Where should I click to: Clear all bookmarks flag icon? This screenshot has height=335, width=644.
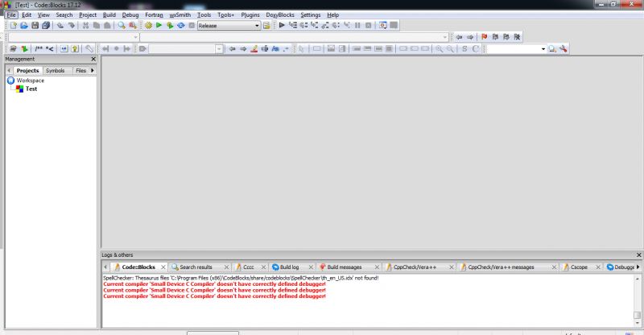pos(517,37)
